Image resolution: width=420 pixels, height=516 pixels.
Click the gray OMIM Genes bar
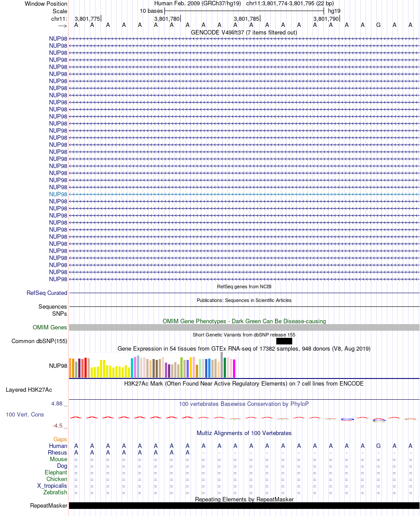point(244,328)
